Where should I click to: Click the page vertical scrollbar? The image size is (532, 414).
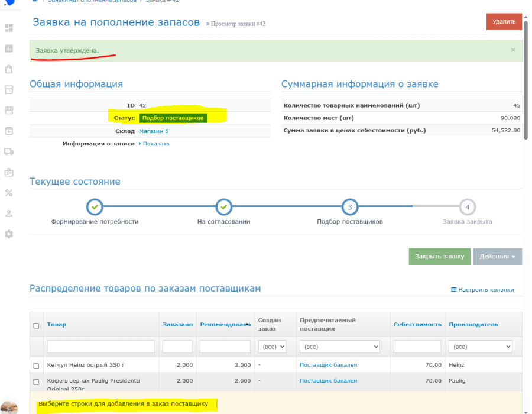[525, 80]
